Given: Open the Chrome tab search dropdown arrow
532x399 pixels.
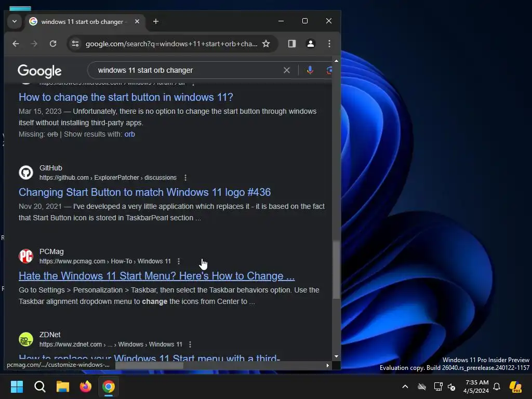Looking at the screenshot, I should pyautogui.click(x=15, y=21).
